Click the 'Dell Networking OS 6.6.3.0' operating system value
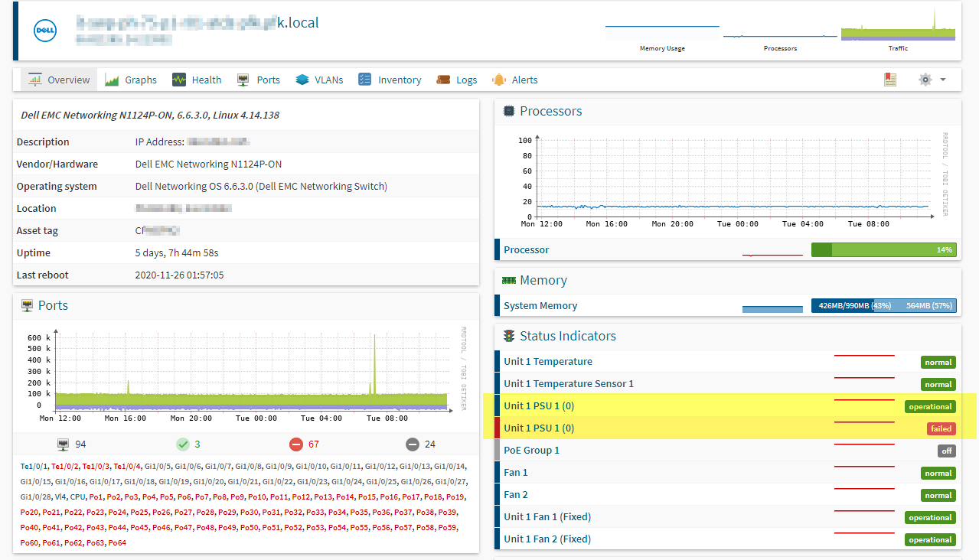979x560 pixels. [261, 186]
